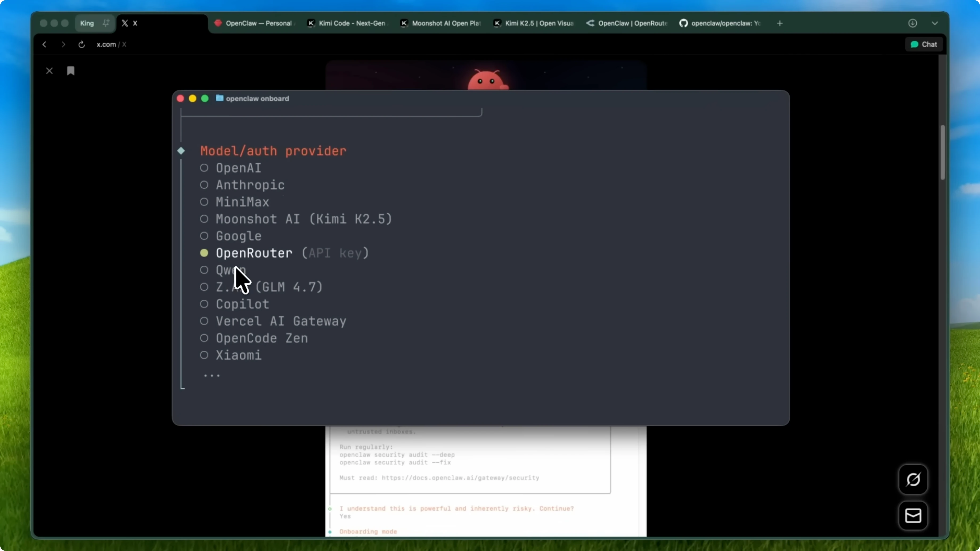Viewport: 980px width, 551px height.
Task: Click the bookmark icon below the close button
Action: (x=71, y=70)
